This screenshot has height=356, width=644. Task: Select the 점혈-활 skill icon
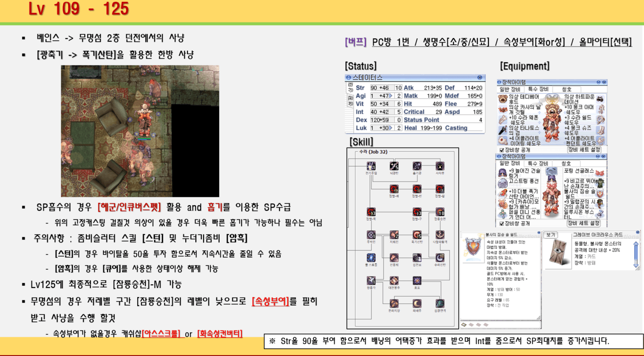440,189
